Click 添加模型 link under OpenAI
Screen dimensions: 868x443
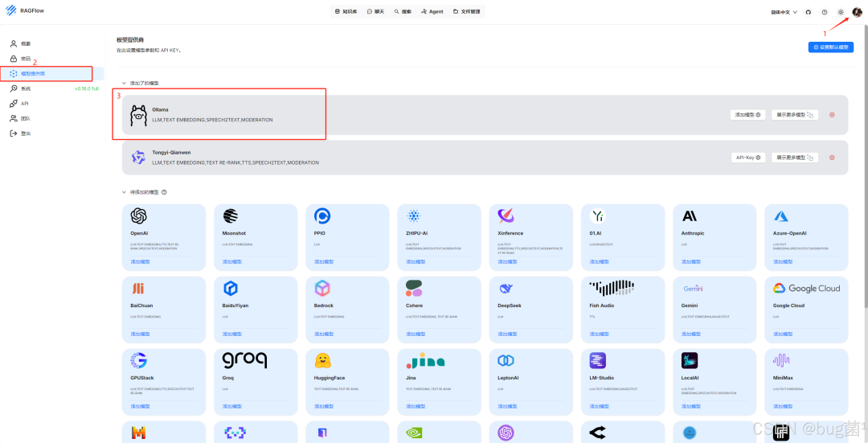click(x=140, y=261)
